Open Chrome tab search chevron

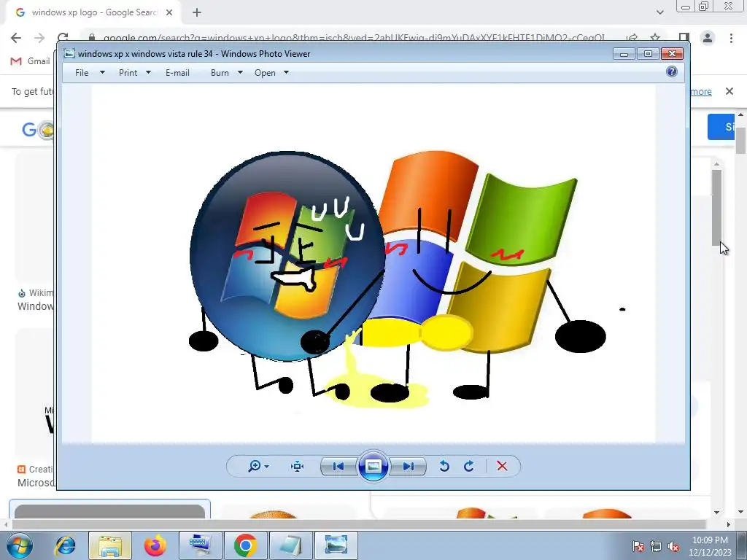[x=659, y=12]
